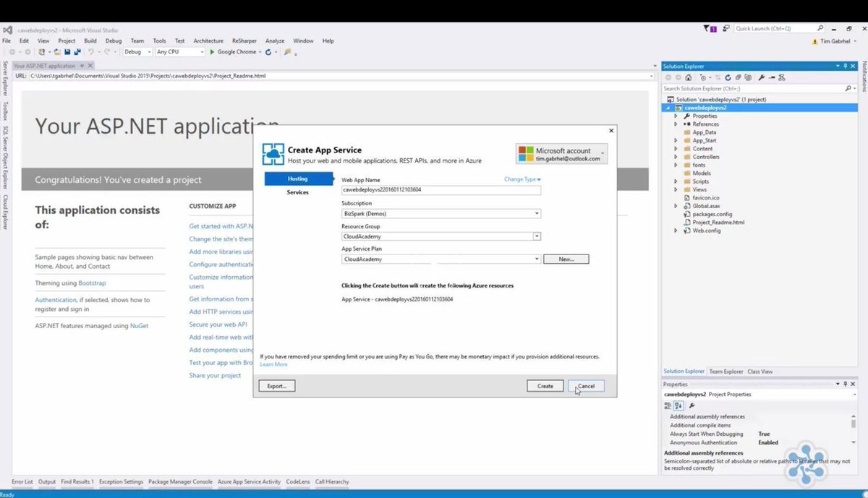Expand References node in Solution Explorer
Image resolution: width=868 pixels, height=498 pixels.
[x=676, y=124]
